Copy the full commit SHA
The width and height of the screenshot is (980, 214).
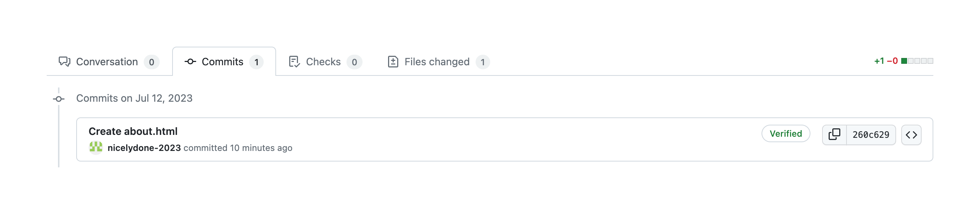834,135
